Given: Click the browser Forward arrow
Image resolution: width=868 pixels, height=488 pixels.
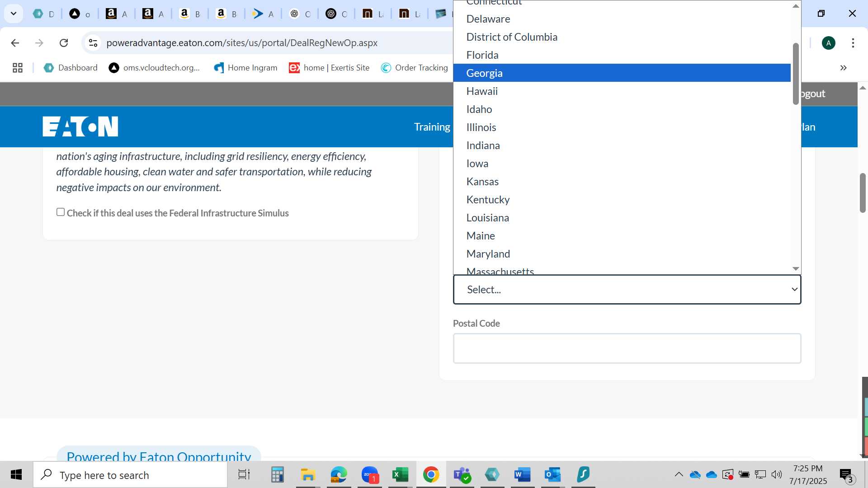Looking at the screenshot, I should [39, 43].
